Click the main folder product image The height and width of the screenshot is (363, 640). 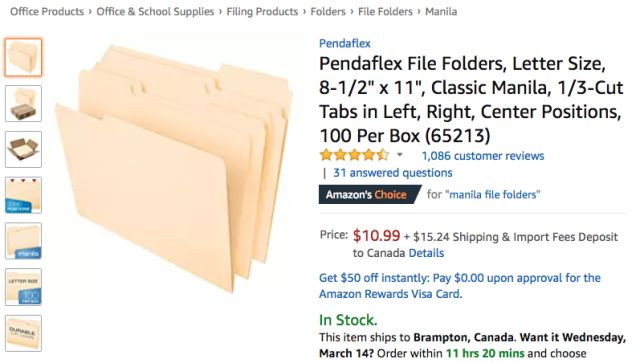[x=174, y=167]
